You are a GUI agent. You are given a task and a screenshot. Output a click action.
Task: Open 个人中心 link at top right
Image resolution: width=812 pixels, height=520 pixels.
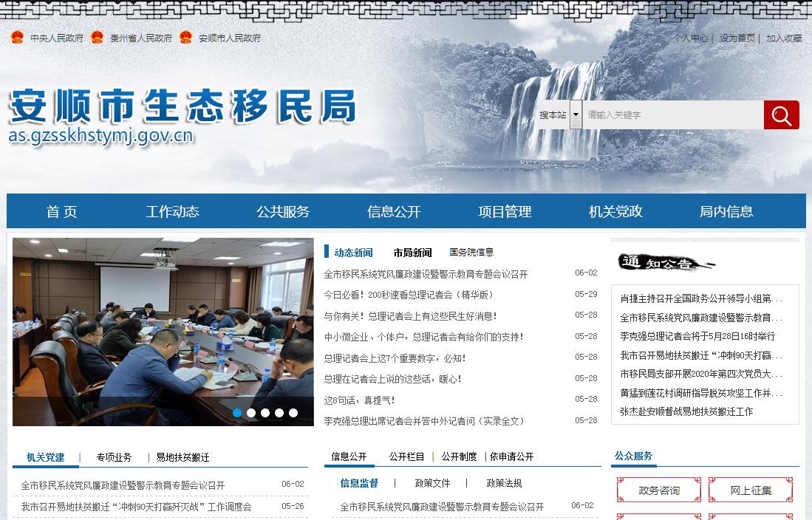[x=690, y=38]
